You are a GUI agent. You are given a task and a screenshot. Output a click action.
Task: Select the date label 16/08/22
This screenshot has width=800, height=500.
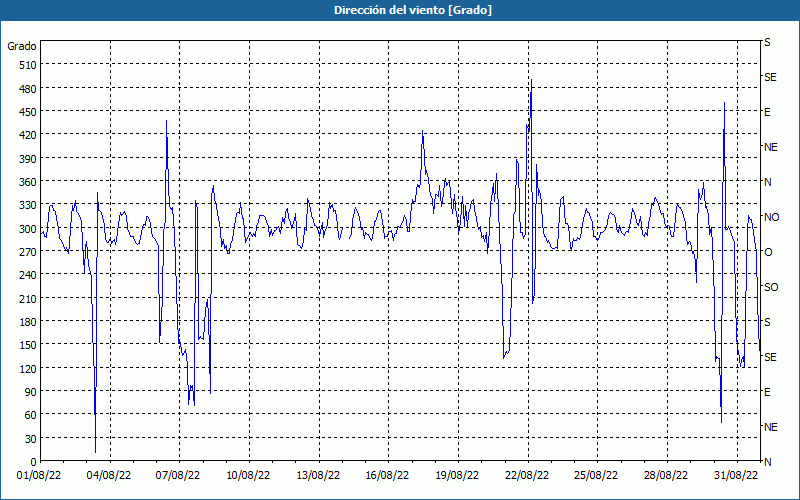pos(387,476)
